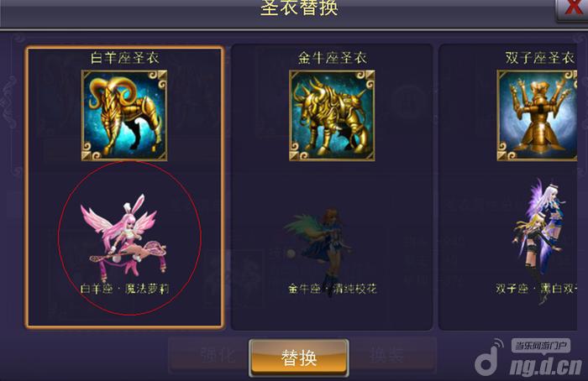
Task: Click the orange 替换 button
Action: (299, 358)
